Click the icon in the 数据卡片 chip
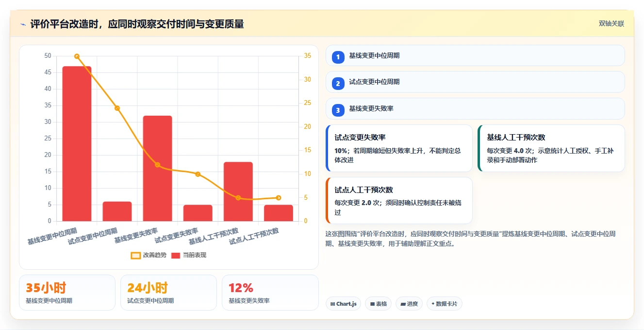This screenshot has width=644, height=330. (x=433, y=304)
